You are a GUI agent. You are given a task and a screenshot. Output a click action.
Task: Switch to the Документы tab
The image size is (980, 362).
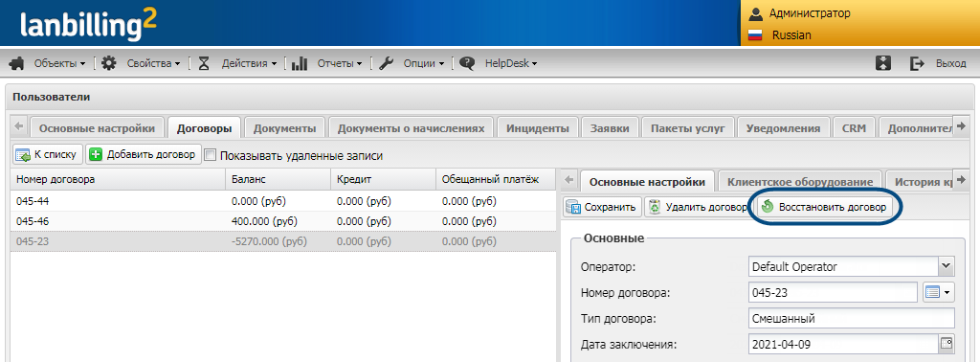click(284, 128)
